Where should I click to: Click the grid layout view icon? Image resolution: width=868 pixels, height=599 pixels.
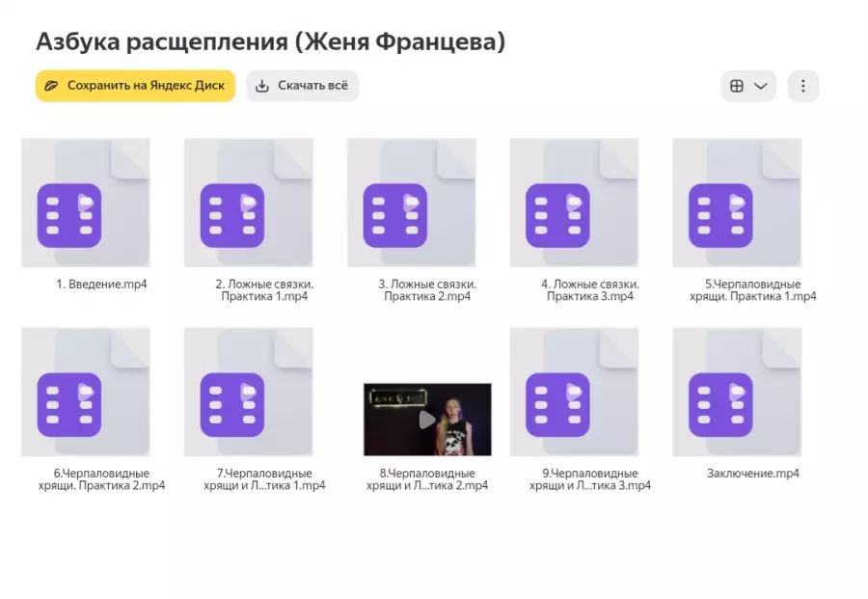click(x=737, y=85)
